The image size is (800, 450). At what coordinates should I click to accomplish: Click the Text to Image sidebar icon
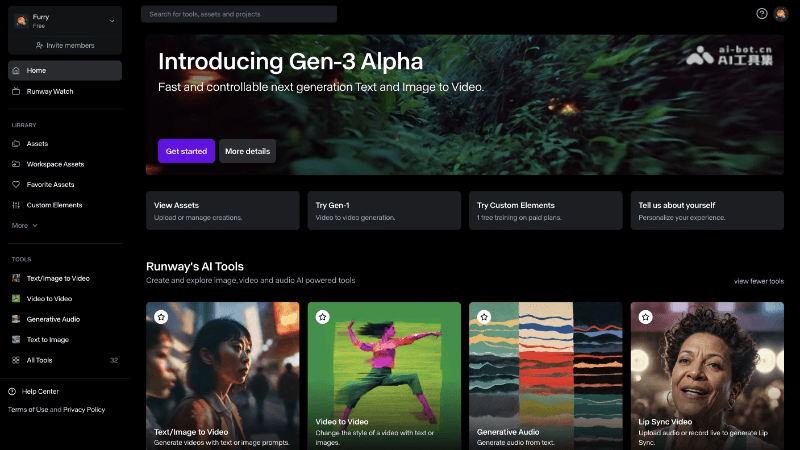[16, 340]
